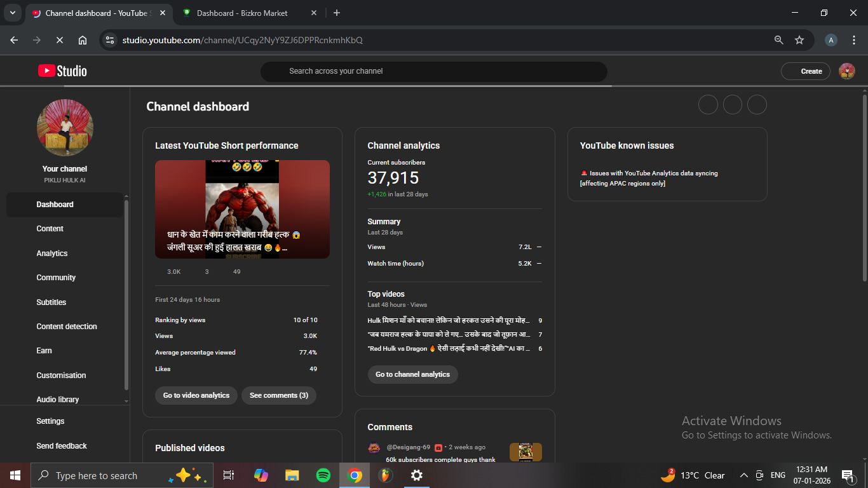Open Spotify from the taskbar
This screenshot has height=488, width=868.
point(323,475)
